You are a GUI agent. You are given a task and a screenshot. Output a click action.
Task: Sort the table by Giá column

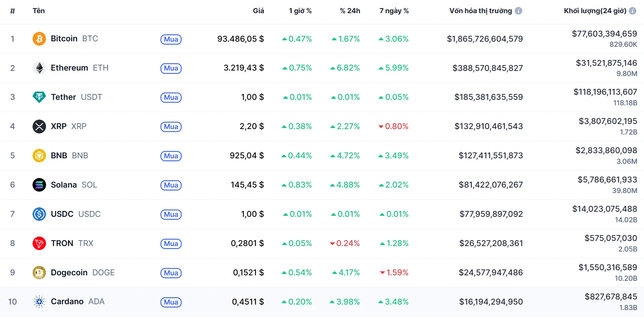pyautogui.click(x=258, y=11)
